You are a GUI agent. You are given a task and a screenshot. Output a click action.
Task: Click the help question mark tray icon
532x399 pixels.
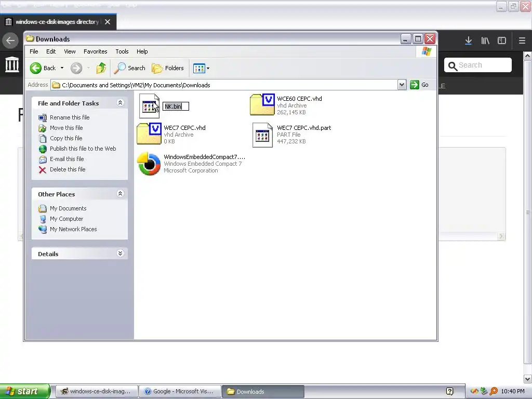[x=449, y=392]
